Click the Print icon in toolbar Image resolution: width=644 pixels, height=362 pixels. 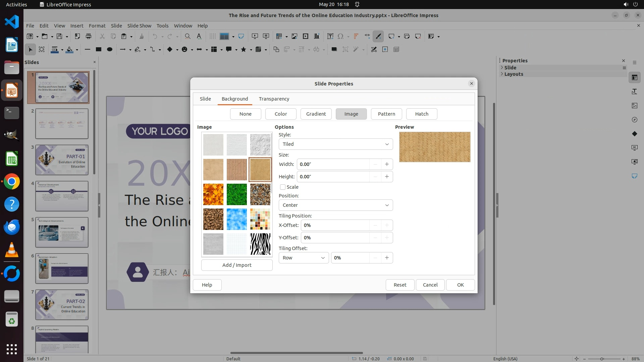[89, 36]
